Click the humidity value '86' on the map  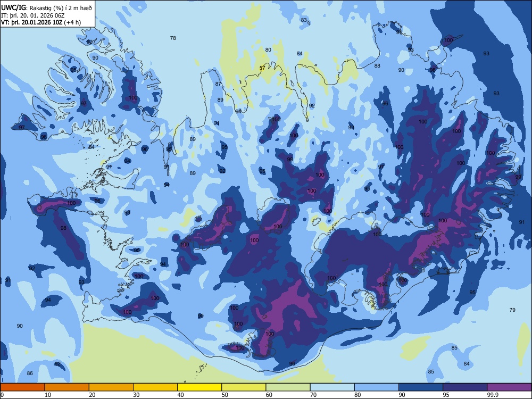(30, 373)
